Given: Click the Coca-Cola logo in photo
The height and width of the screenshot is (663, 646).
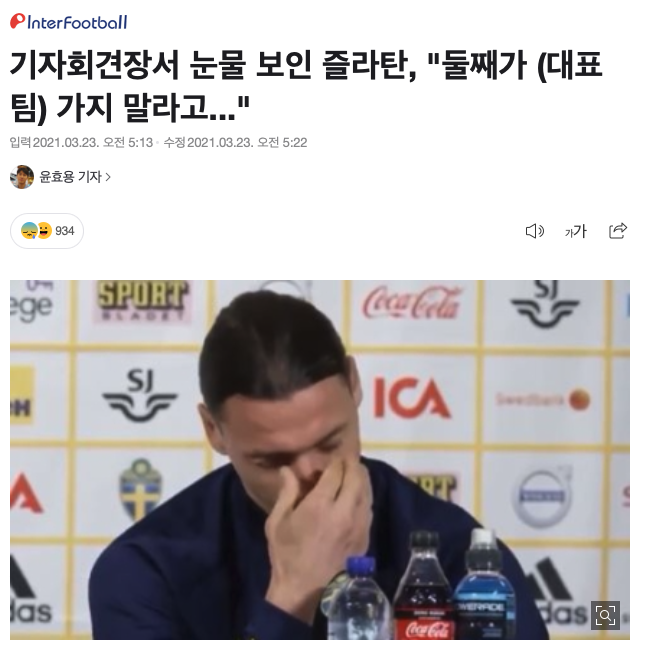Looking at the screenshot, I should (411, 301).
